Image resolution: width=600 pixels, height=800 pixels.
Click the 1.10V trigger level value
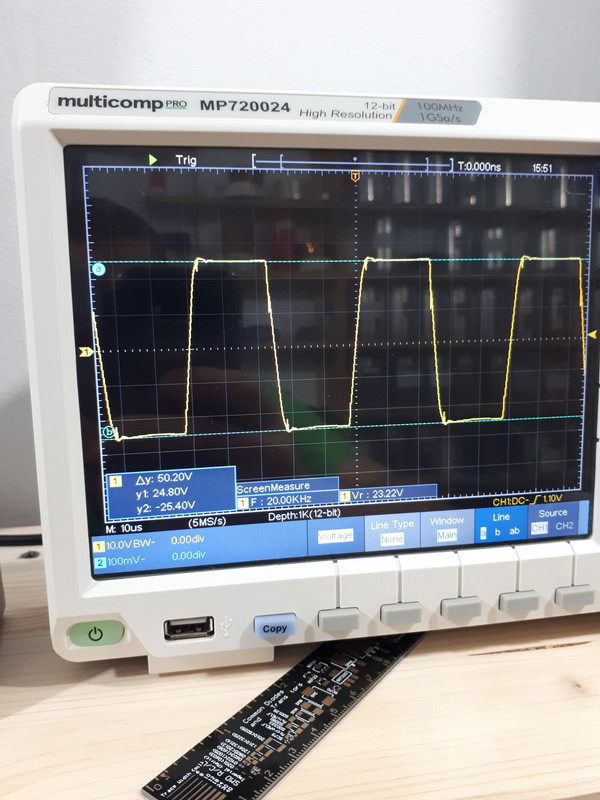554,498
